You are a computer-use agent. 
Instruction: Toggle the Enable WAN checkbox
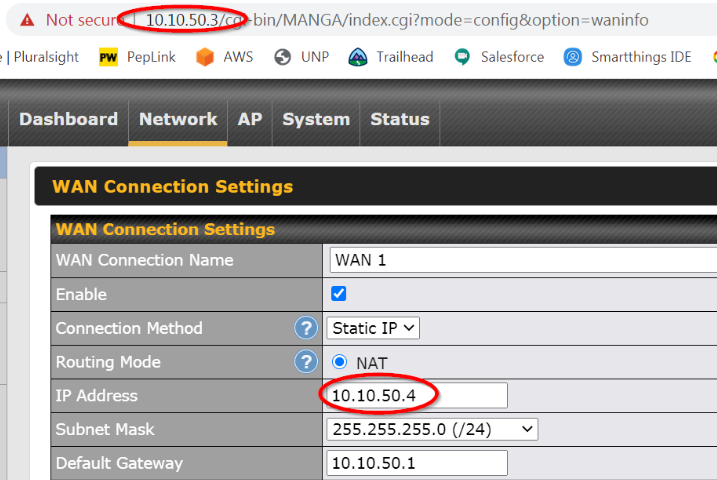pos(338,294)
